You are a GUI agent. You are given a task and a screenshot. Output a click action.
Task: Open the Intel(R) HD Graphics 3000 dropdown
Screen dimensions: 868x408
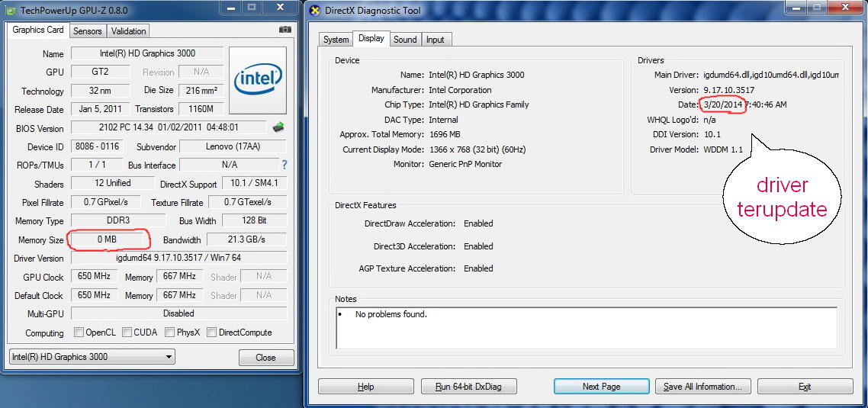[92, 356]
